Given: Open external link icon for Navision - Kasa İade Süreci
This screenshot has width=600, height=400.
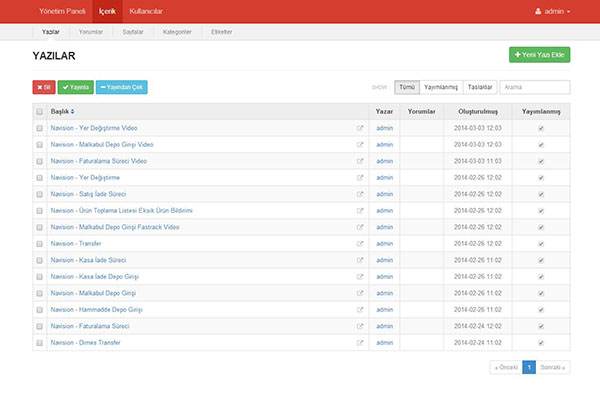Looking at the screenshot, I should [360, 260].
